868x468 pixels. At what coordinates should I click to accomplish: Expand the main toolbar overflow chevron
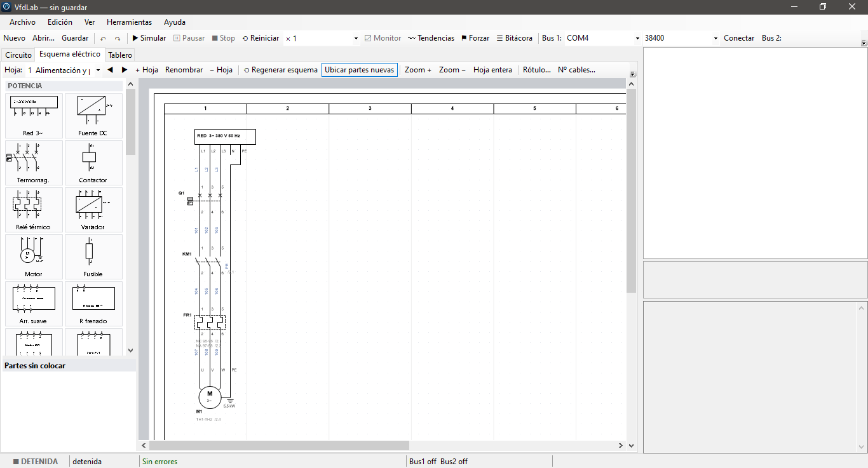pos(864,43)
